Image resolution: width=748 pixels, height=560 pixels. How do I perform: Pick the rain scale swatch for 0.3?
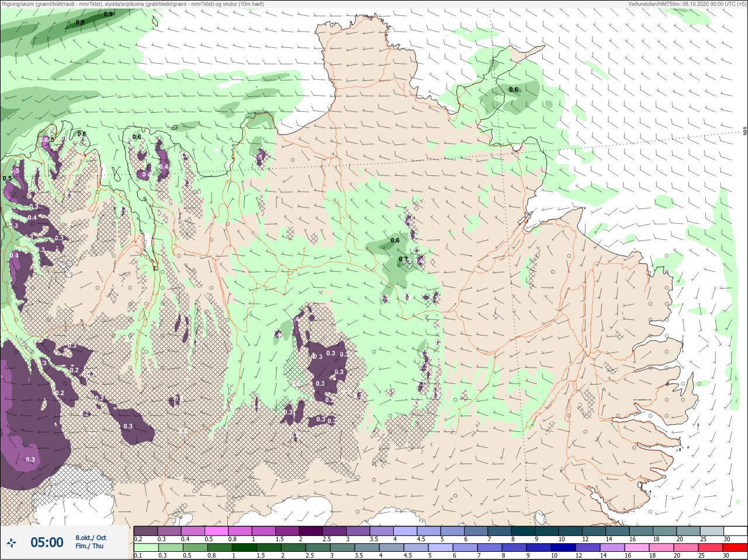(x=169, y=548)
